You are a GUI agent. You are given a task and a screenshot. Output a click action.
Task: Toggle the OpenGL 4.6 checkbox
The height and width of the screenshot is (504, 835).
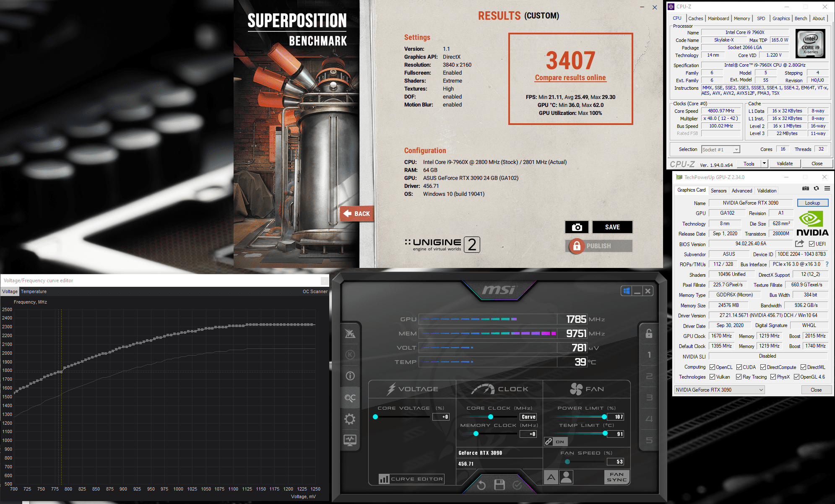[x=796, y=377]
